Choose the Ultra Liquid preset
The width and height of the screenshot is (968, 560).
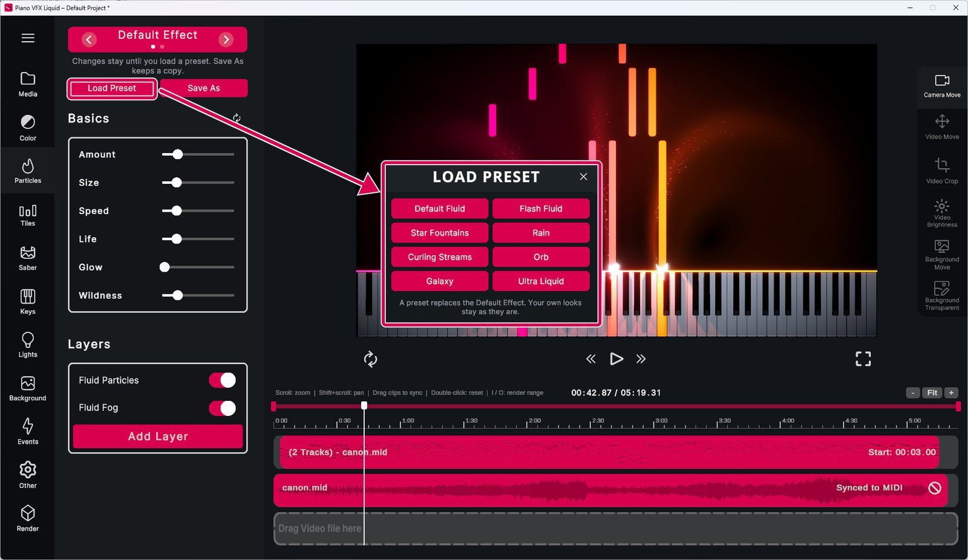[541, 281]
